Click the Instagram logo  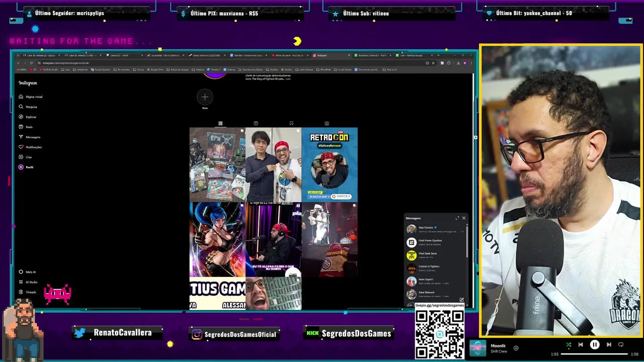tap(28, 83)
